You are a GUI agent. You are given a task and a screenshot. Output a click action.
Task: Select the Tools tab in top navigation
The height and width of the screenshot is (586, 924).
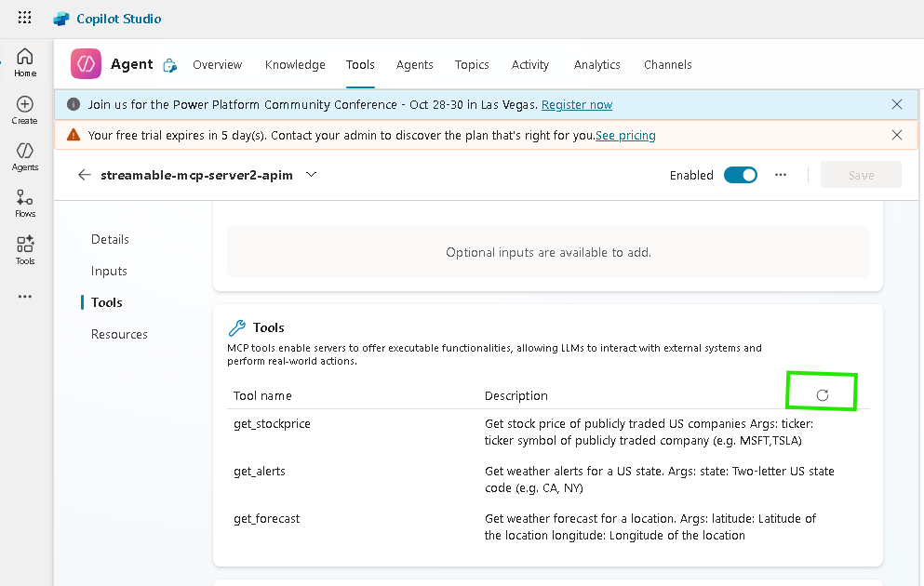[360, 64]
